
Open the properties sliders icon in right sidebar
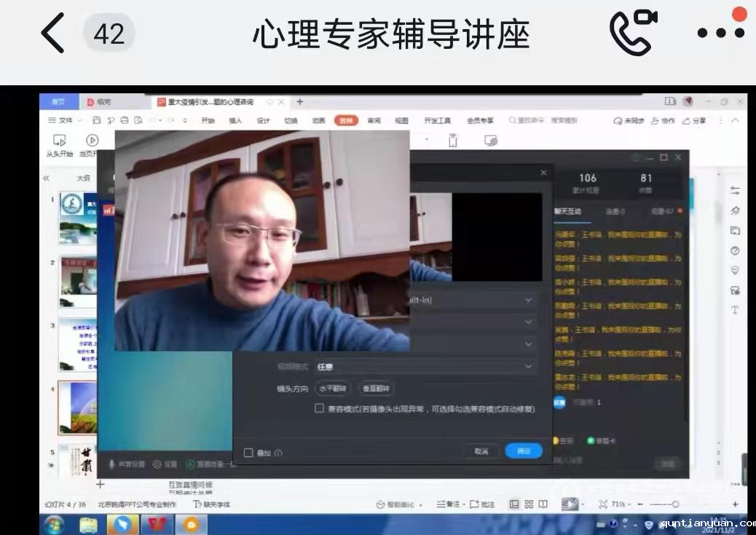[x=735, y=190]
